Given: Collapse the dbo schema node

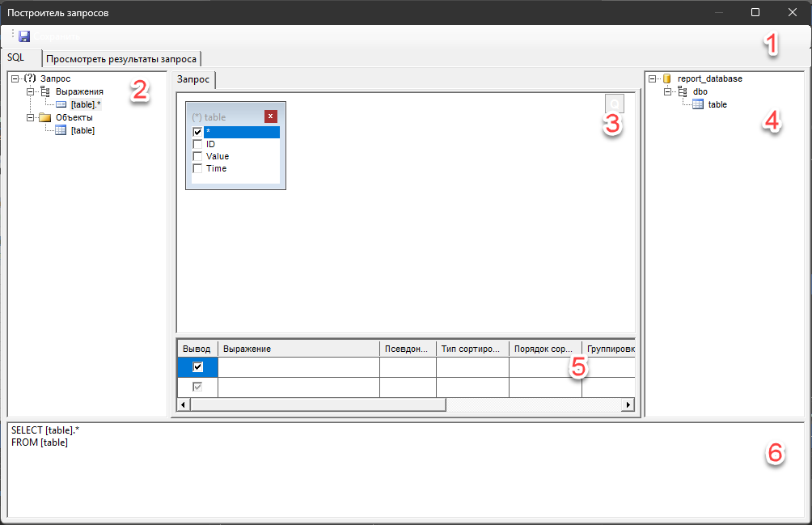Looking at the screenshot, I should [668, 91].
